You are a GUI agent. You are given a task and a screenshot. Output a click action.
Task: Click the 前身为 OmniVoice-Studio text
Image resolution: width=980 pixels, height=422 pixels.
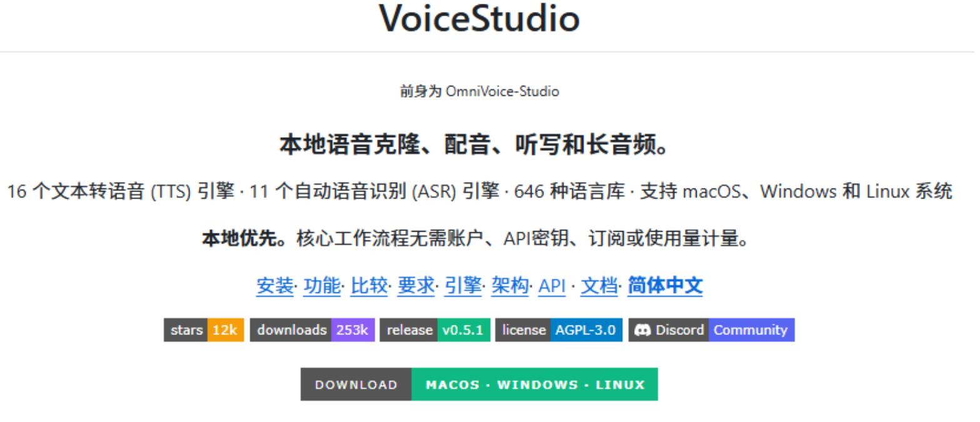coord(480,91)
